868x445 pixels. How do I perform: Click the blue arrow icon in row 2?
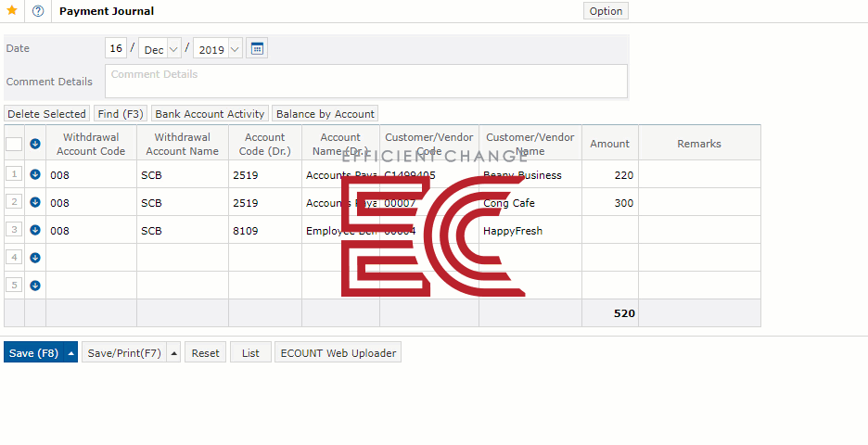(35, 202)
